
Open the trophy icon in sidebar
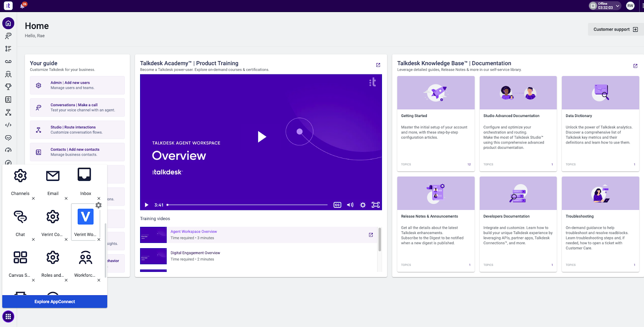(8, 87)
